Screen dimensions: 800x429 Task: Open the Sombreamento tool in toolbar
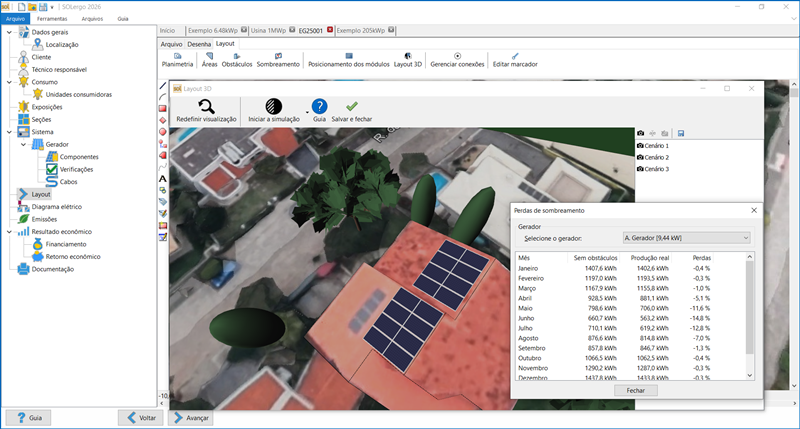pos(277,58)
